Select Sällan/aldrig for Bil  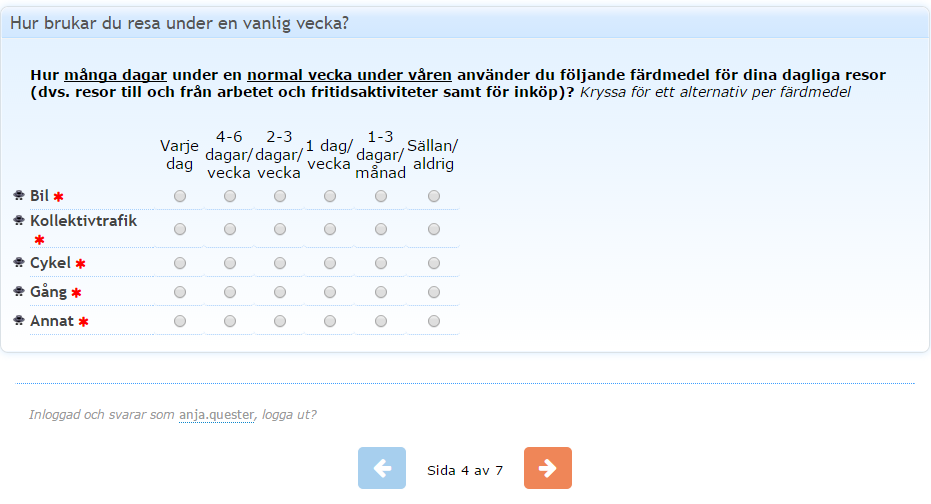click(434, 196)
